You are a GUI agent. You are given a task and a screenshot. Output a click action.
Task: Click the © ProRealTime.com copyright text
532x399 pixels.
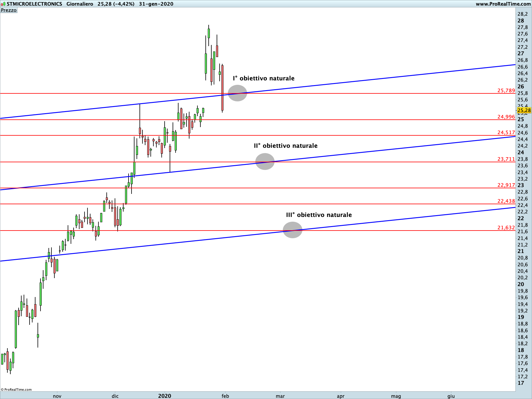[x=16, y=390]
